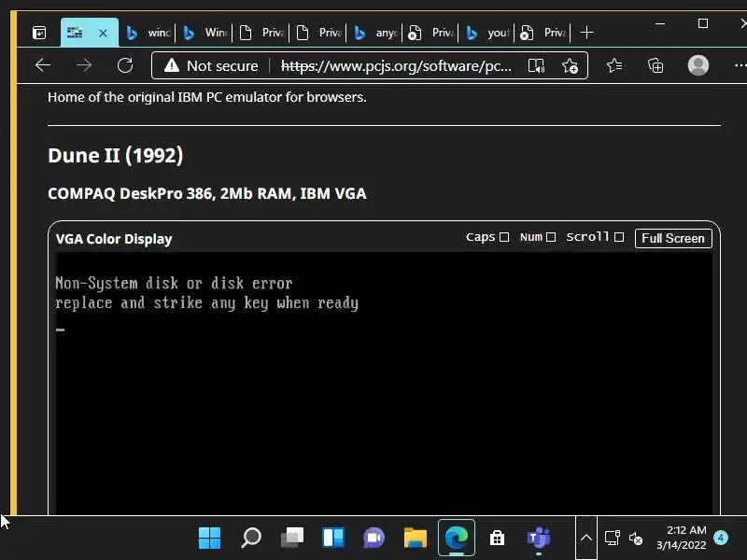
Task: Close the active pcjs tab
Action: (103, 33)
